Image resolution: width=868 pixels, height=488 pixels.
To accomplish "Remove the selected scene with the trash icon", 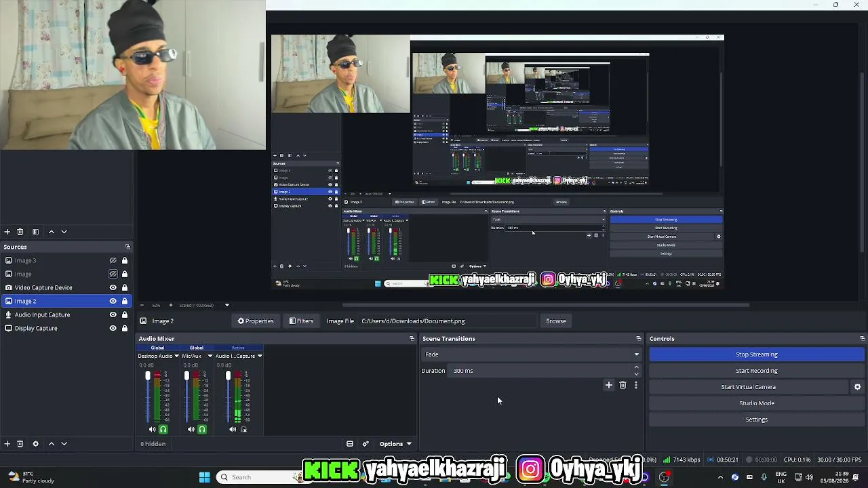I will pyautogui.click(x=20, y=232).
